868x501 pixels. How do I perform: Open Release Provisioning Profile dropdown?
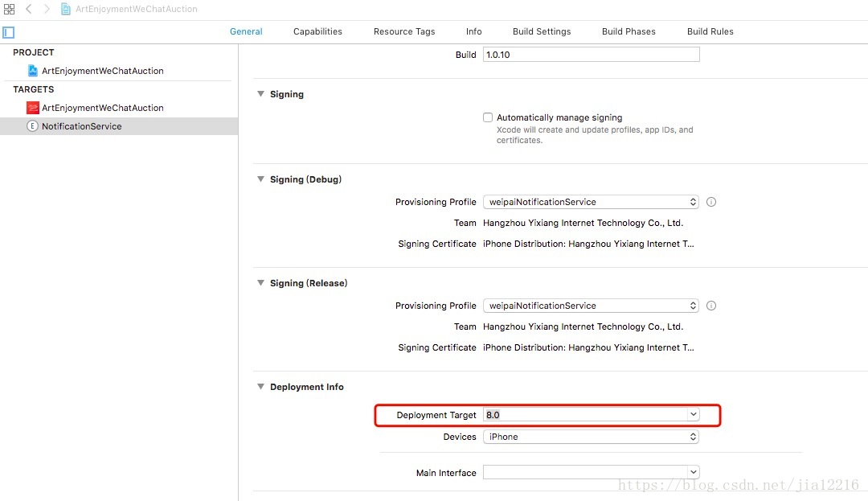tap(591, 306)
